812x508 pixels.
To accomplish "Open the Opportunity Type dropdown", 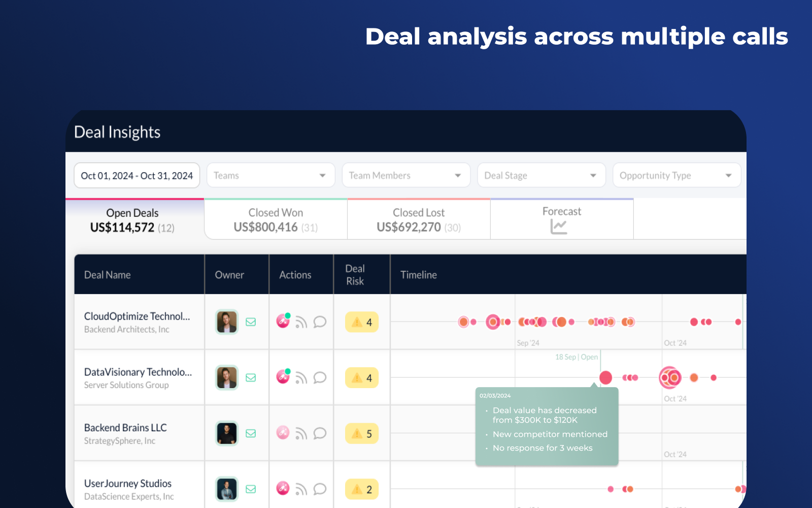I will tap(676, 175).
